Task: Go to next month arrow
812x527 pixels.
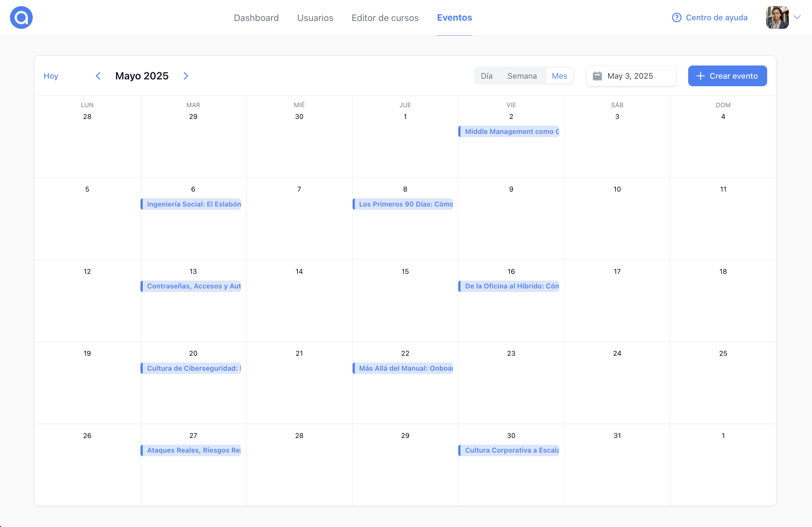Action: click(186, 76)
